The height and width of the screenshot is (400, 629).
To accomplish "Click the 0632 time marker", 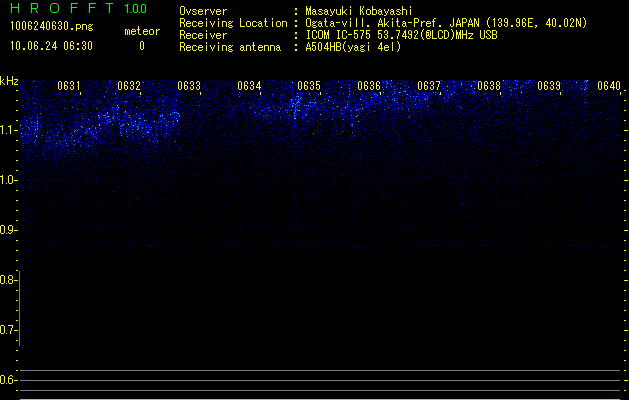I will (x=129, y=86).
